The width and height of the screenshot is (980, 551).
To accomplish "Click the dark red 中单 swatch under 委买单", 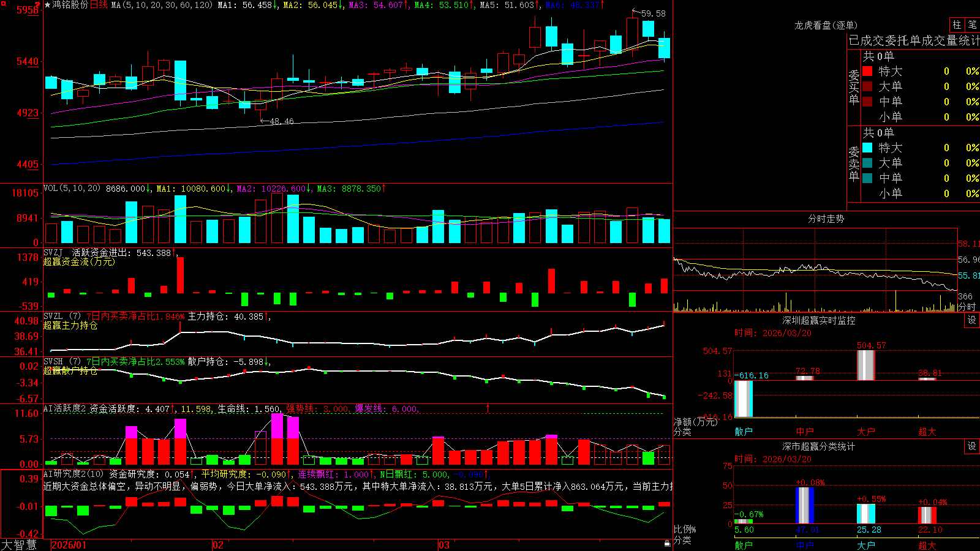I will (867, 102).
